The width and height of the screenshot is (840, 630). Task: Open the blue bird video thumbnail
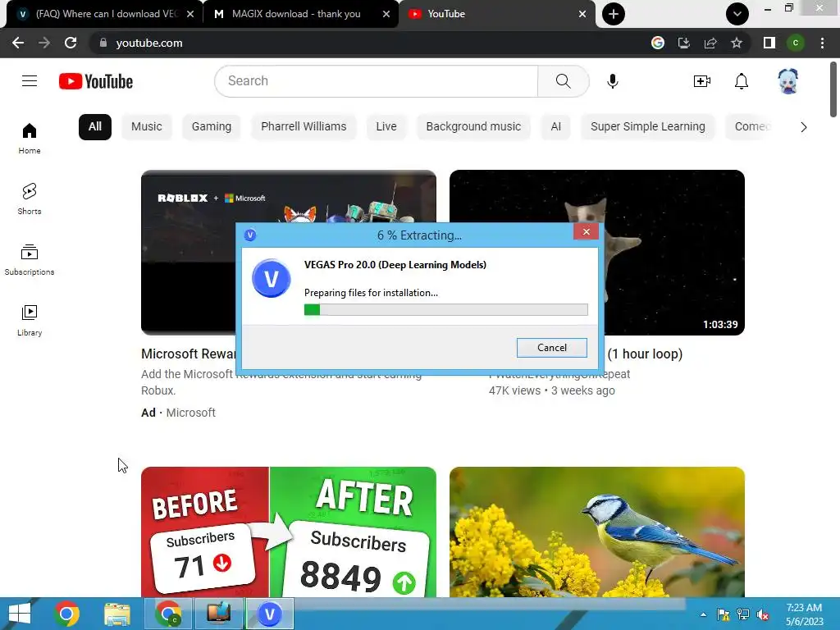tap(597, 532)
